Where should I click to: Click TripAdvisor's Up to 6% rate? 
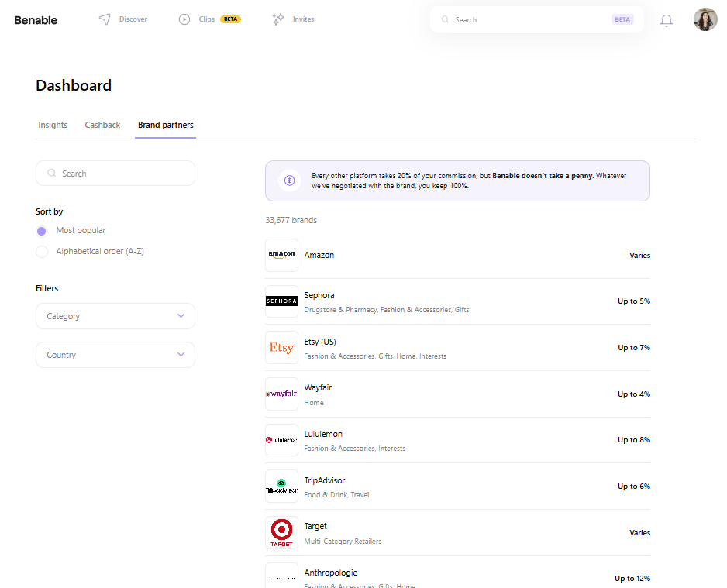click(x=634, y=486)
